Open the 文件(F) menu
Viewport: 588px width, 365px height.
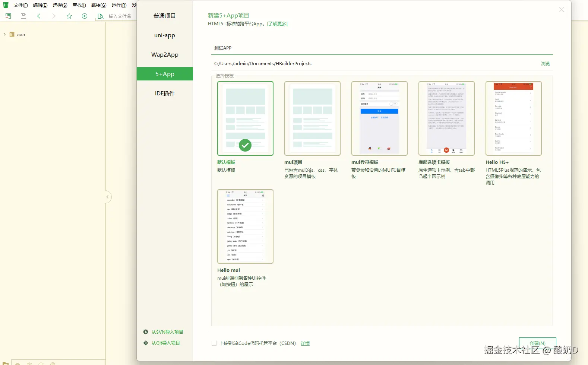tap(20, 5)
